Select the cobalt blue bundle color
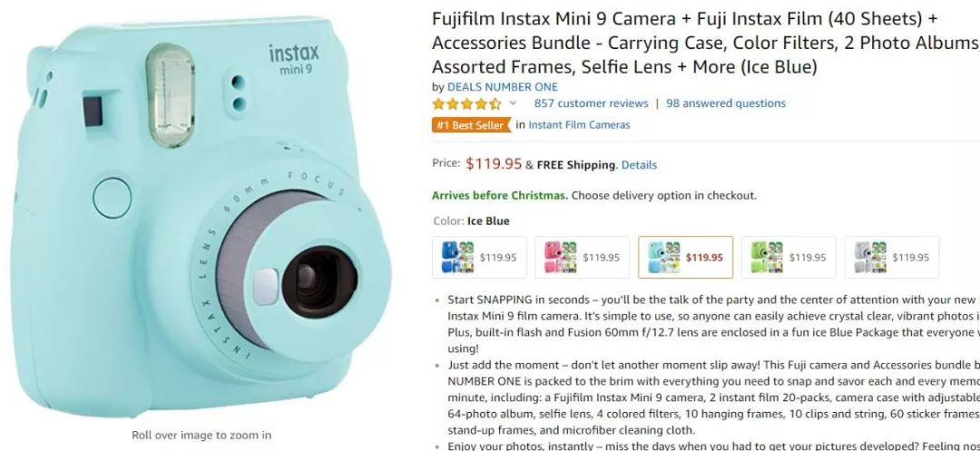 coord(479,257)
